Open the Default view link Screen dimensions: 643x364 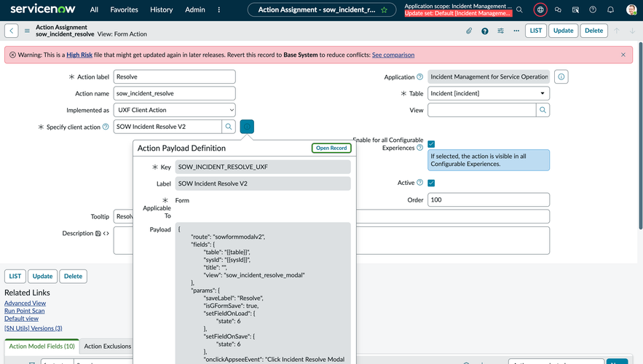pos(21,319)
